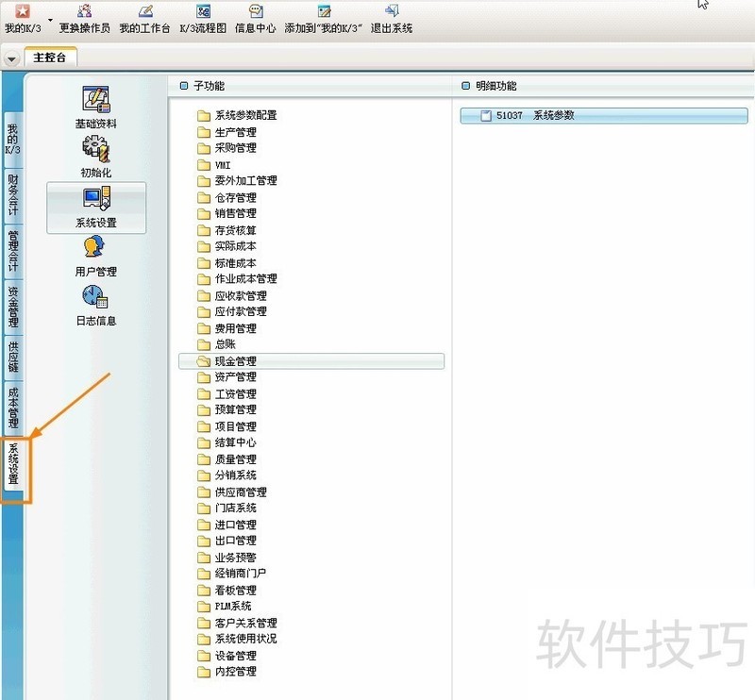Click the 退出系统 icon
The height and width of the screenshot is (700, 755).
[391, 11]
